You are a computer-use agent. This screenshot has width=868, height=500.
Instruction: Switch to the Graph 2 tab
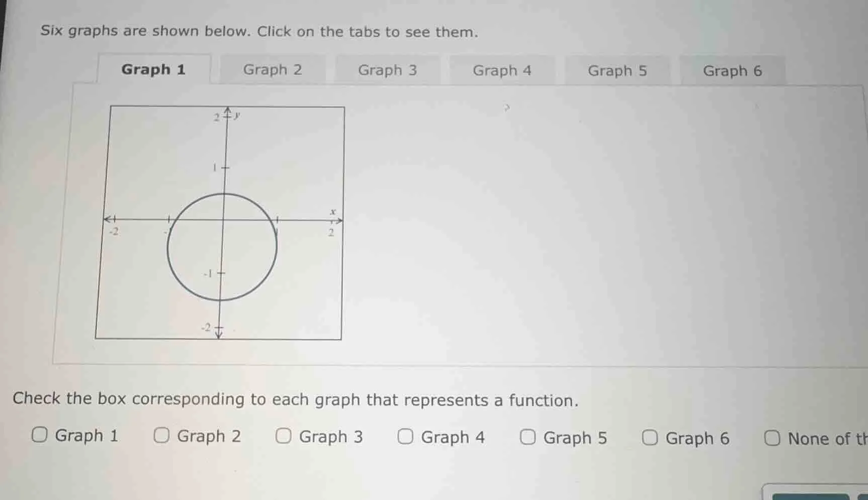(273, 70)
